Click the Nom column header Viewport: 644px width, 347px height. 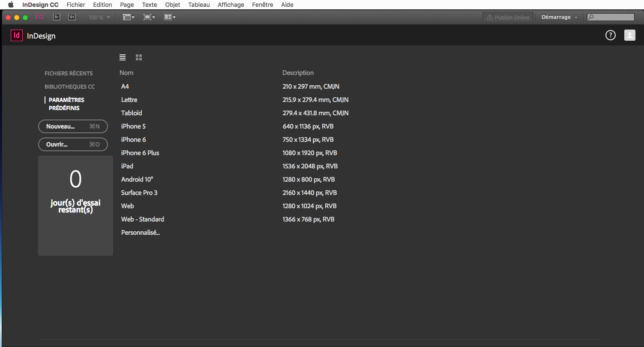pos(126,73)
